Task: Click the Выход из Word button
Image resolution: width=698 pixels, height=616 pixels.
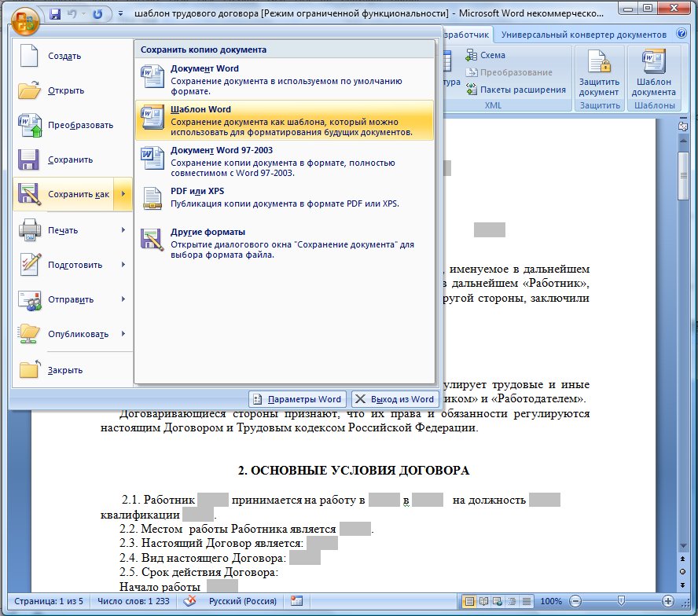Action: click(x=395, y=399)
